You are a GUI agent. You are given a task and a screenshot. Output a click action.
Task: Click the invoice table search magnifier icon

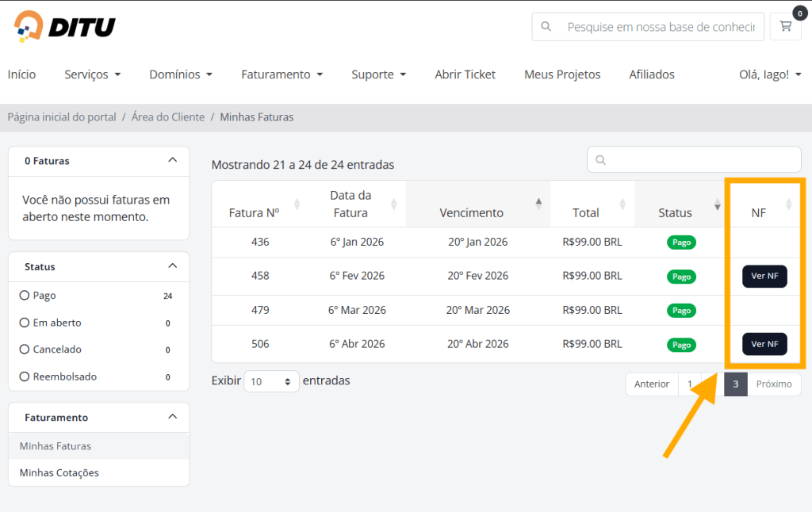coord(601,160)
